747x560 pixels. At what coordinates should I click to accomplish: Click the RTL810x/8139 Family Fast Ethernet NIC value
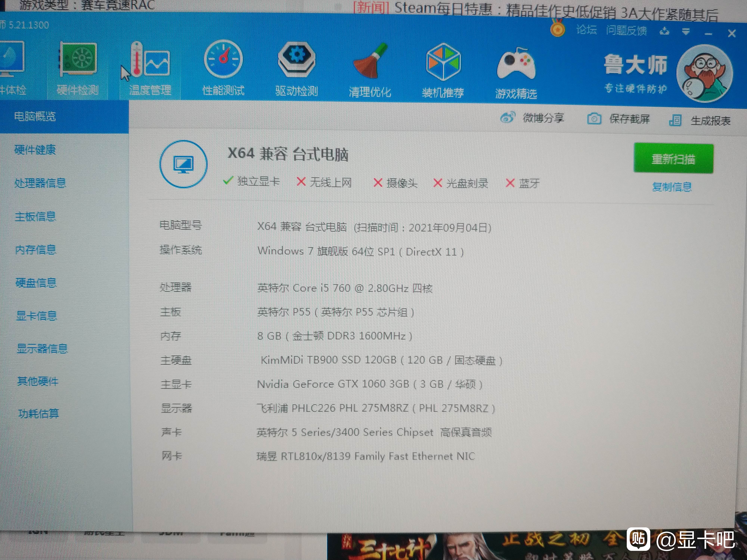366,456
